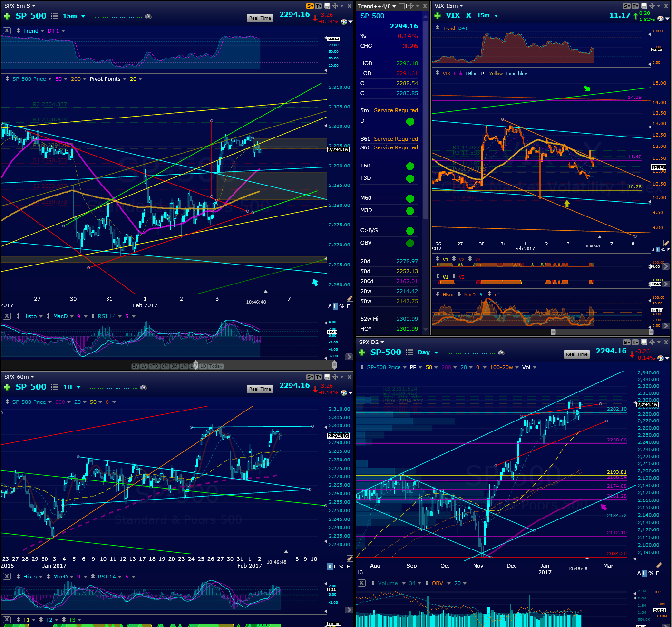Screen dimensions: 672x627
Task: Click SP-500 symbol name in SPX 5m panel
Action: pyautogui.click(x=31, y=16)
